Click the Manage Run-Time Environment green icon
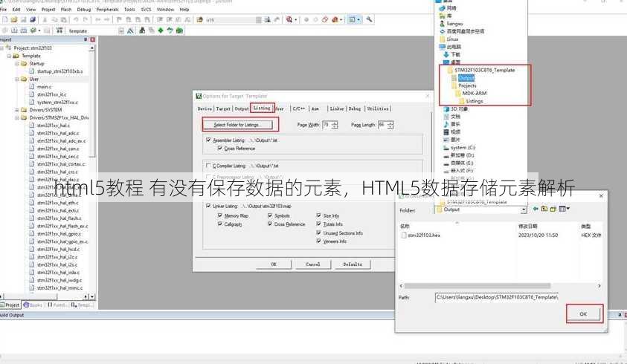Image resolution: width=627 pixels, height=364 pixels. pos(179,30)
